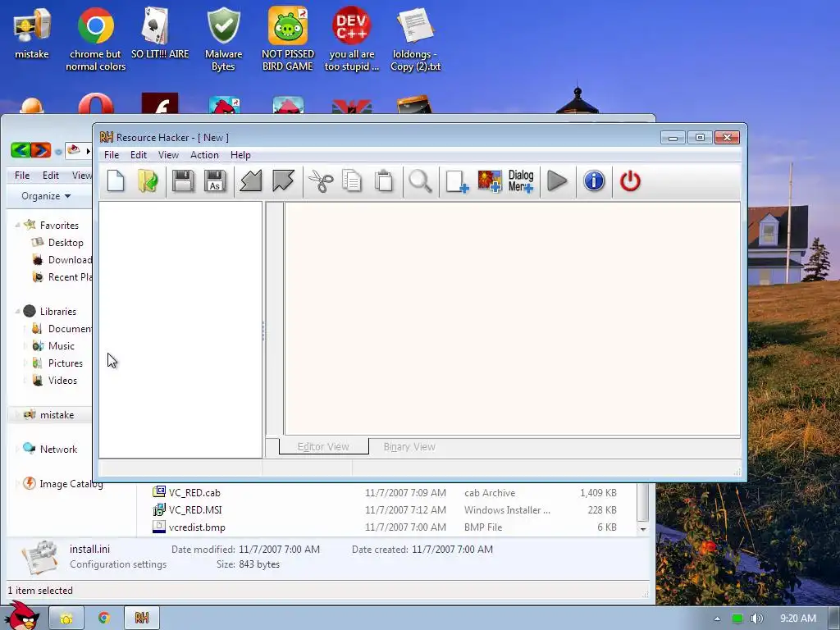This screenshot has height=630, width=840.
Task: Click the Paste clipboard icon
Action: [384, 181]
